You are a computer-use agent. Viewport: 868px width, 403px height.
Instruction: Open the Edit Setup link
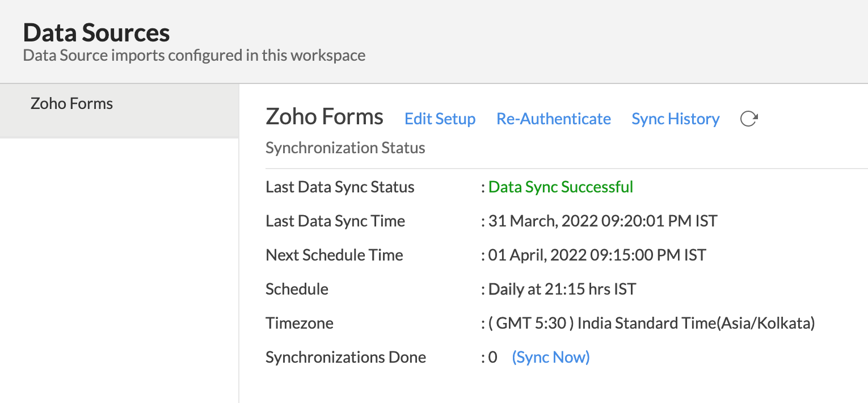pyautogui.click(x=440, y=119)
